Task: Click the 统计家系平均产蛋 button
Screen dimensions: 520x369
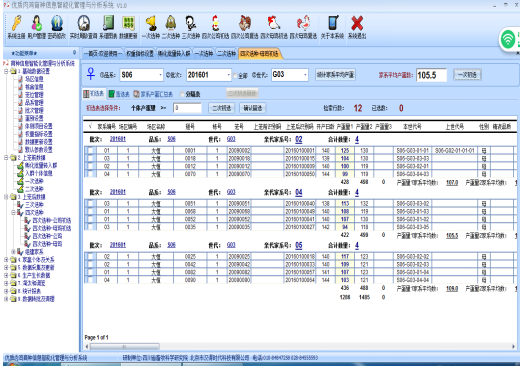Action: (x=335, y=75)
